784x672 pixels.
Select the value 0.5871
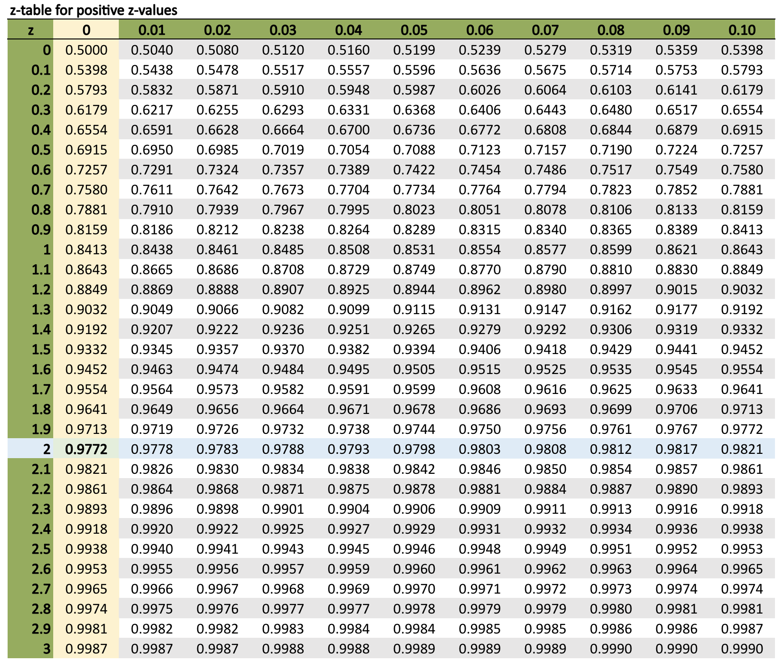coord(217,90)
